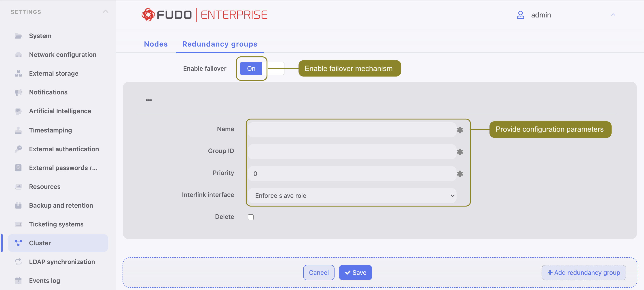The height and width of the screenshot is (290, 644).
Task: Open Notifications via megaphone icon
Action: coord(18,92)
